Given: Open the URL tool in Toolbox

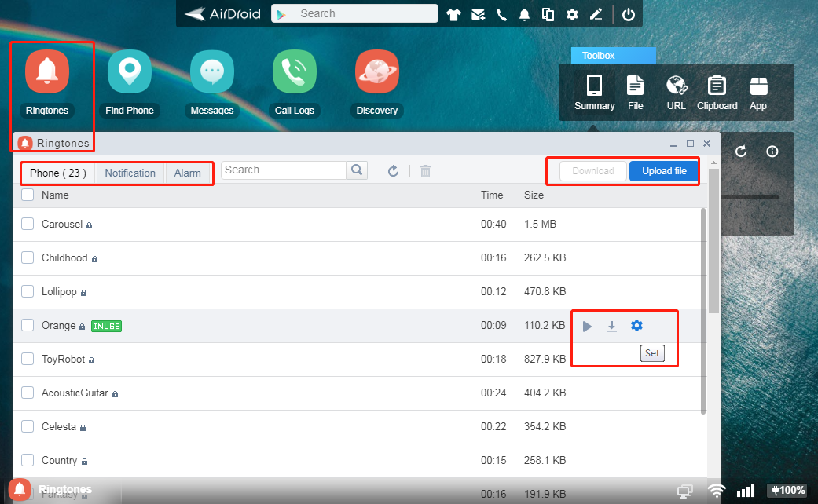Looking at the screenshot, I should pyautogui.click(x=676, y=93).
